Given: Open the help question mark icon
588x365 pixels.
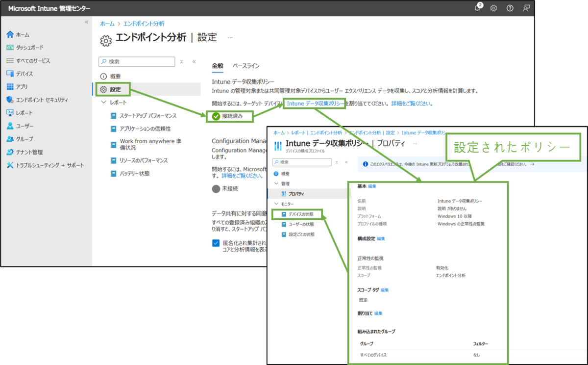Looking at the screenshot, I should 510,8.
